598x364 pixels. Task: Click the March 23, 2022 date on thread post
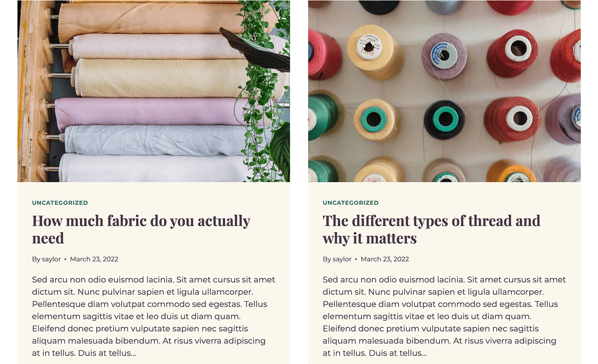385,259
